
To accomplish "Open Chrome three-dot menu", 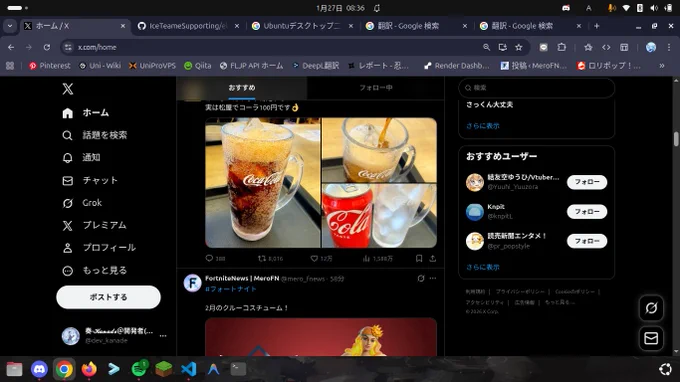I will tap(669, 47).
